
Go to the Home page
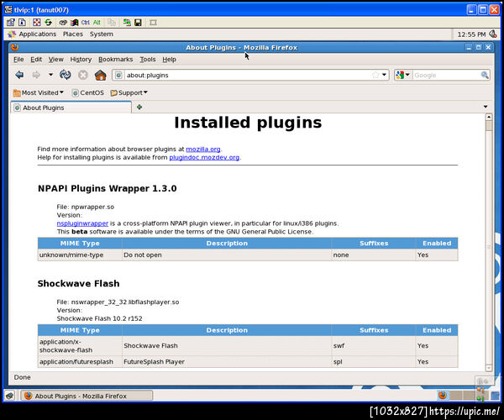tap(100, 75)
